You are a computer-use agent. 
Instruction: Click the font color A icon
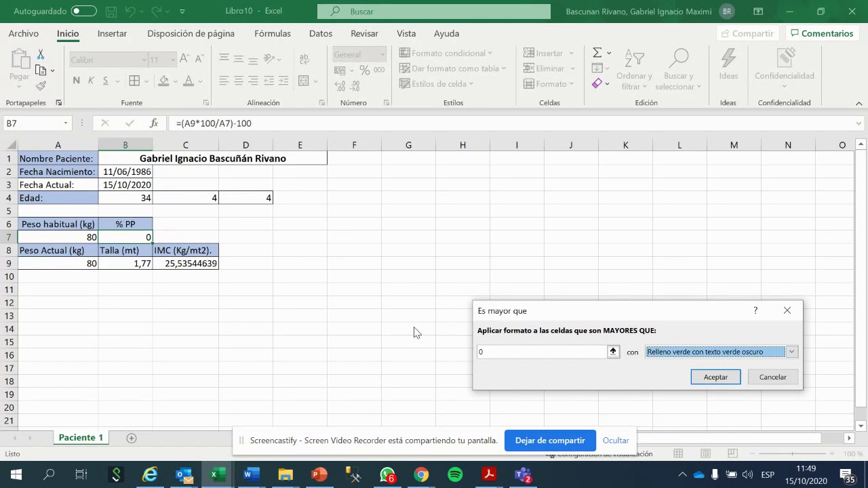click(x=189, y=81)
